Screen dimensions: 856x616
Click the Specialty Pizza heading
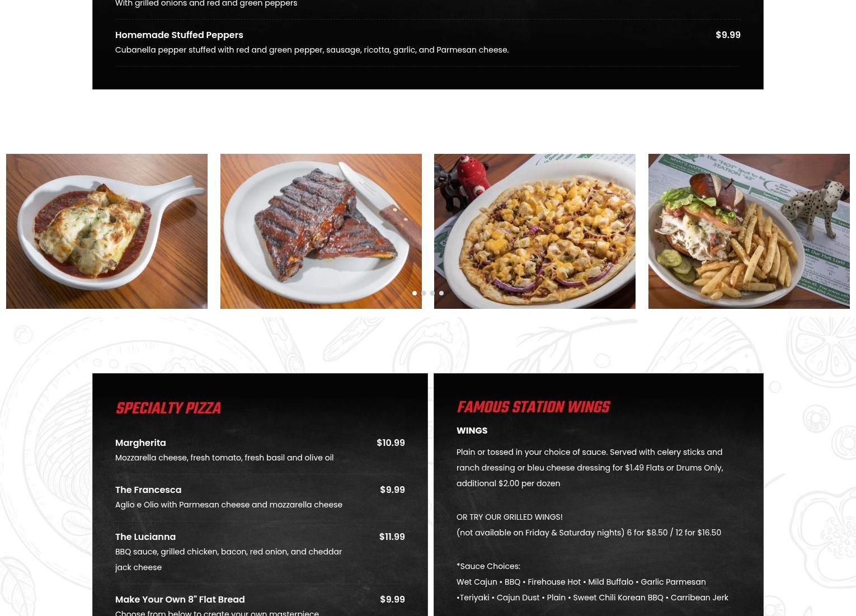click(x=168, y=408)
